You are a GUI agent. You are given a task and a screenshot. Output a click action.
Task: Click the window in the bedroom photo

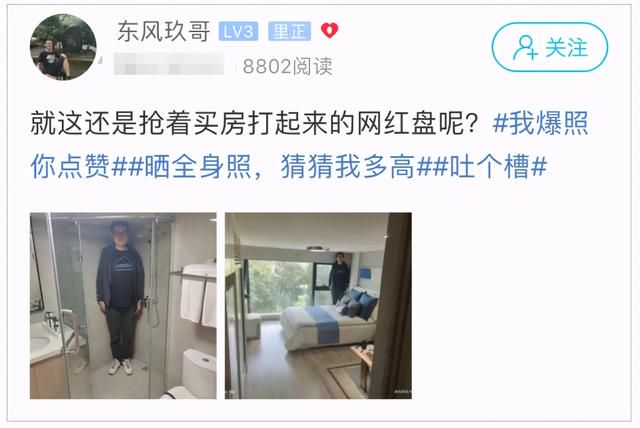(280, 287)
